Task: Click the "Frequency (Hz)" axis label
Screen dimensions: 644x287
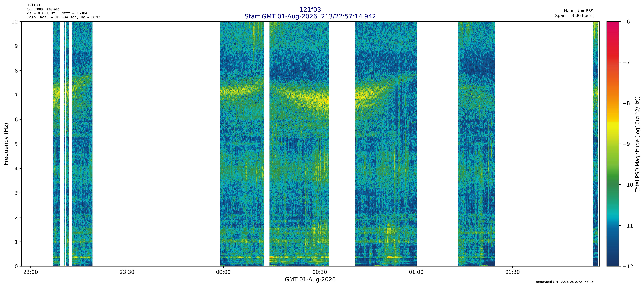Action: (x=6, y=144)
